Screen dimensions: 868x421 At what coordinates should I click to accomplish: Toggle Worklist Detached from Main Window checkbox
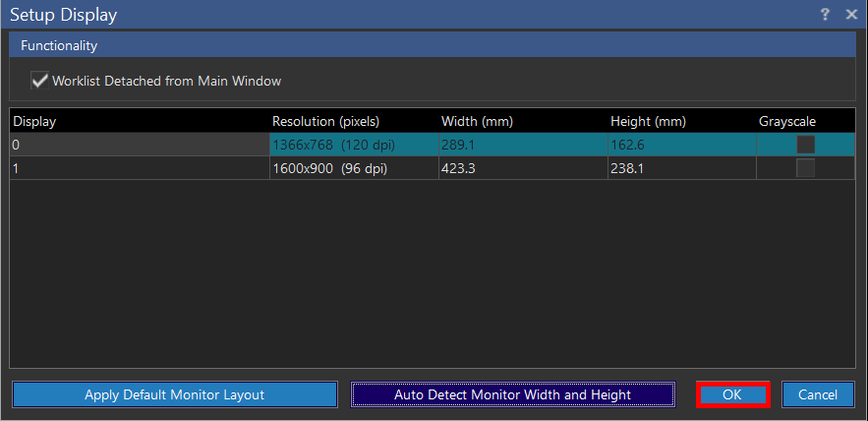coord(40,81)
